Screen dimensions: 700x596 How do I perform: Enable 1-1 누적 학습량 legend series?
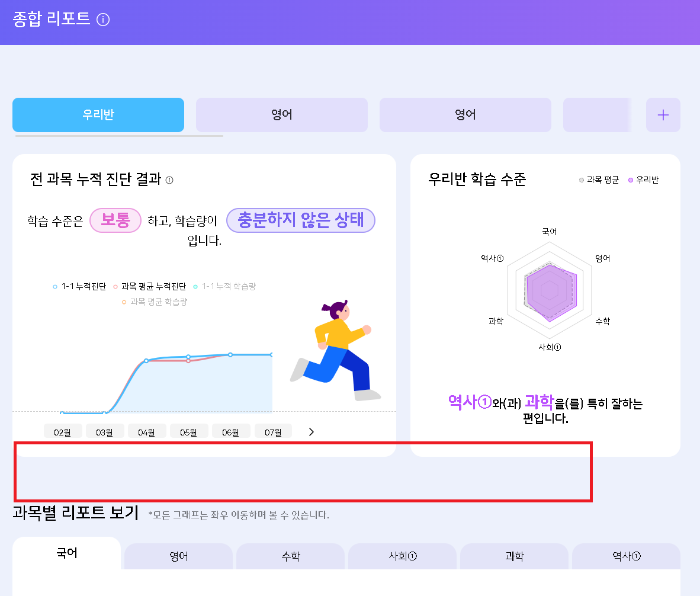[x=224, y=286]
